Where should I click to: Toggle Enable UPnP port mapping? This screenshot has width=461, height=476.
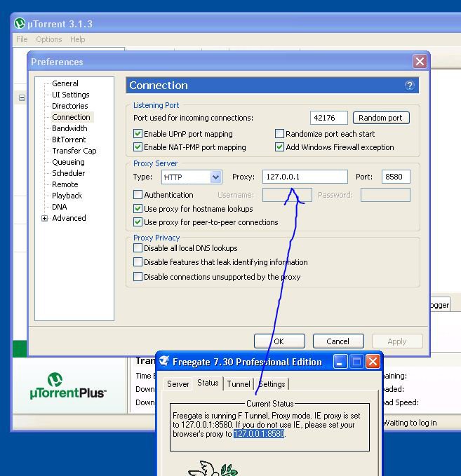point(138,134)
